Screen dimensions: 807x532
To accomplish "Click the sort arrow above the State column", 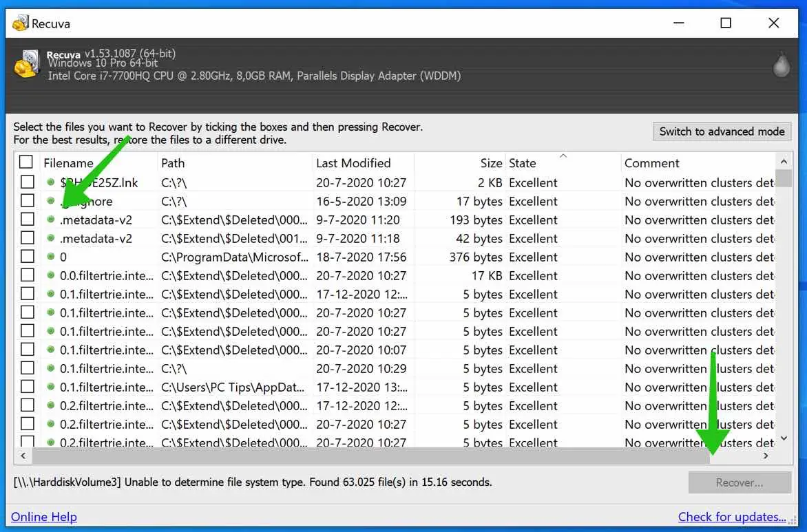I will tap(563, 156).
